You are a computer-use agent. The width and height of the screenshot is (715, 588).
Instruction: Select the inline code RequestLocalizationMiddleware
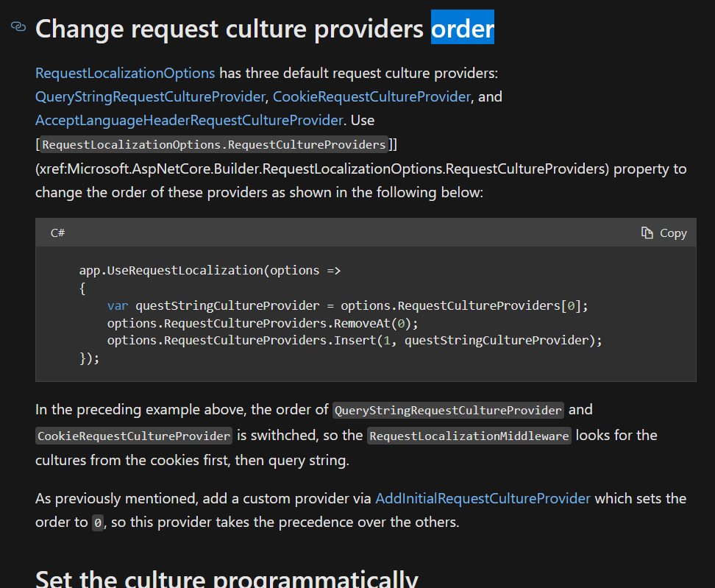click(468, 436)
